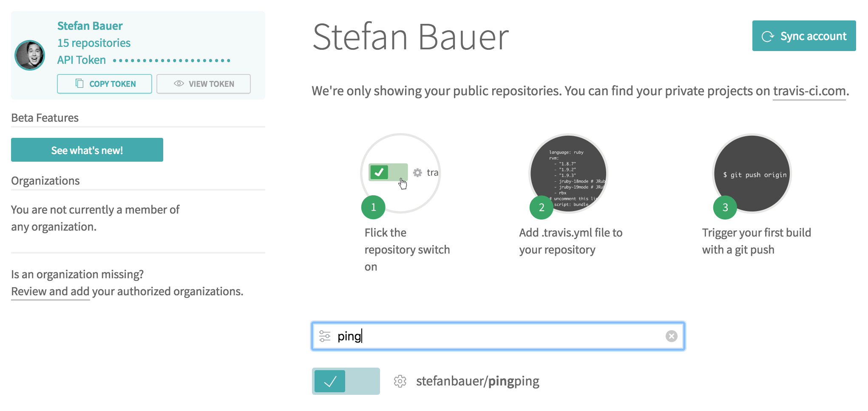Image resolution: width=868 pixels, height=411 pixels.
Task: Open the 15 repositories link
Action: pyautogui.click(x=94, y=43)
